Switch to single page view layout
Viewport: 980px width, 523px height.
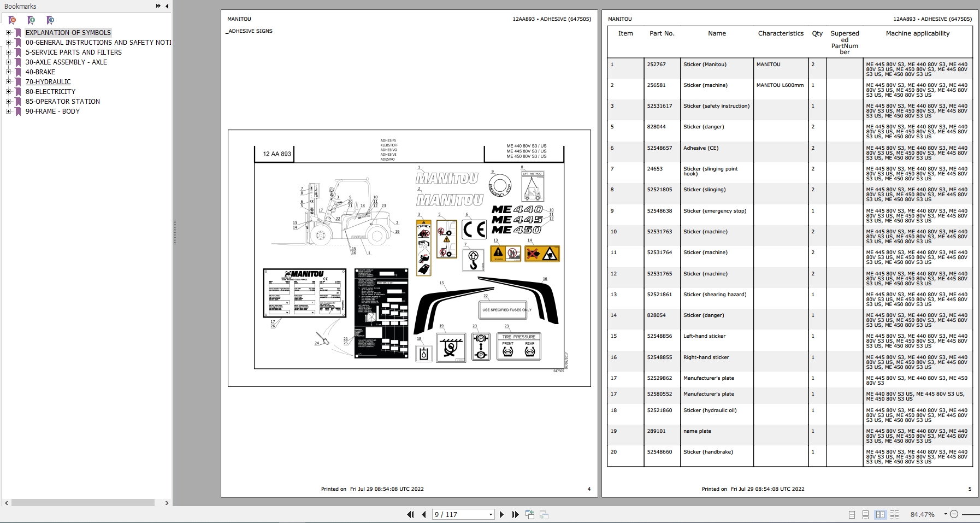tap(852, 514)
